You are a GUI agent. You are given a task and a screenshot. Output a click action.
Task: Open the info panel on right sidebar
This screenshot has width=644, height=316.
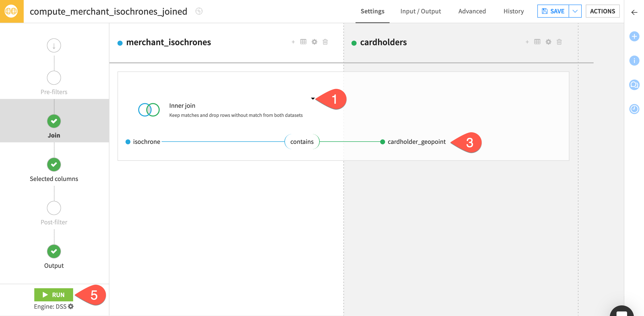click(635, 61)
